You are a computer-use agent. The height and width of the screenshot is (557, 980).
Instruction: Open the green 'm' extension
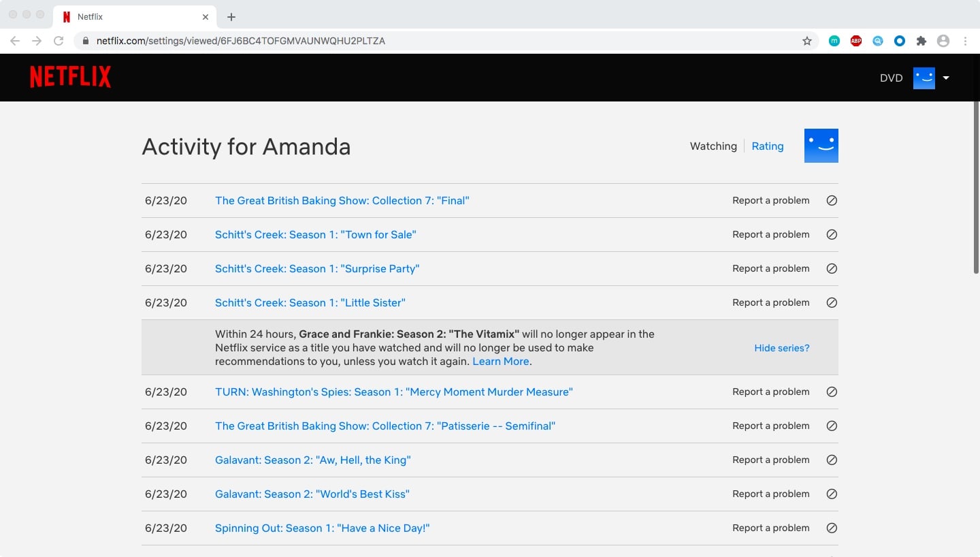point(834,41)
